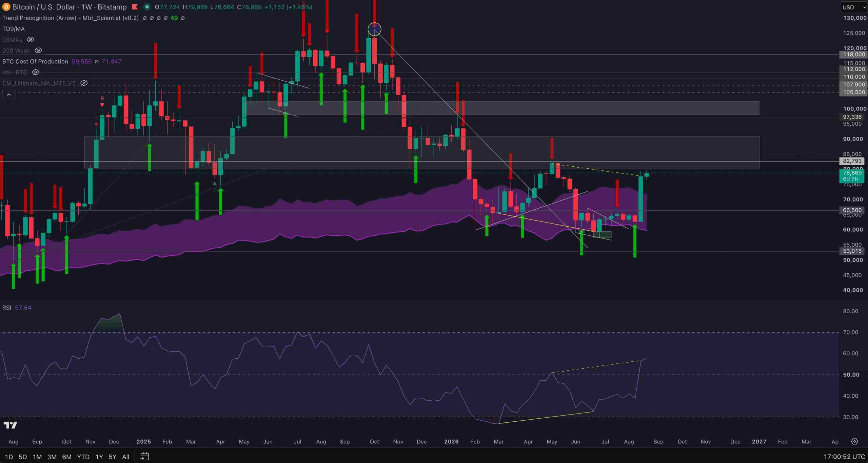Click the low price L76,664
The height and width of the screenshot is (463, 868).
(x=222, y=7)
